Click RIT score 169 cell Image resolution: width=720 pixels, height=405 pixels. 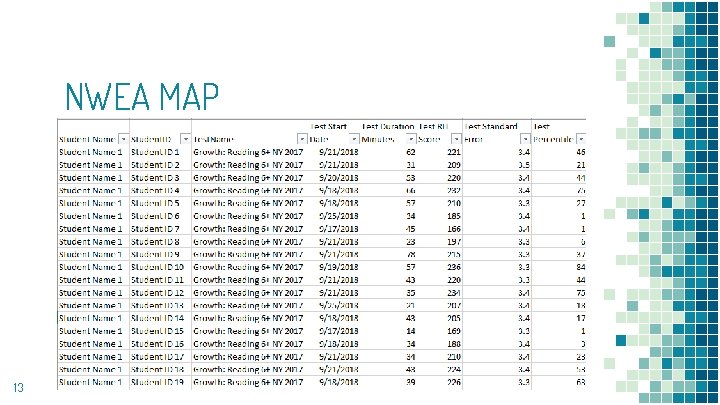454,331
